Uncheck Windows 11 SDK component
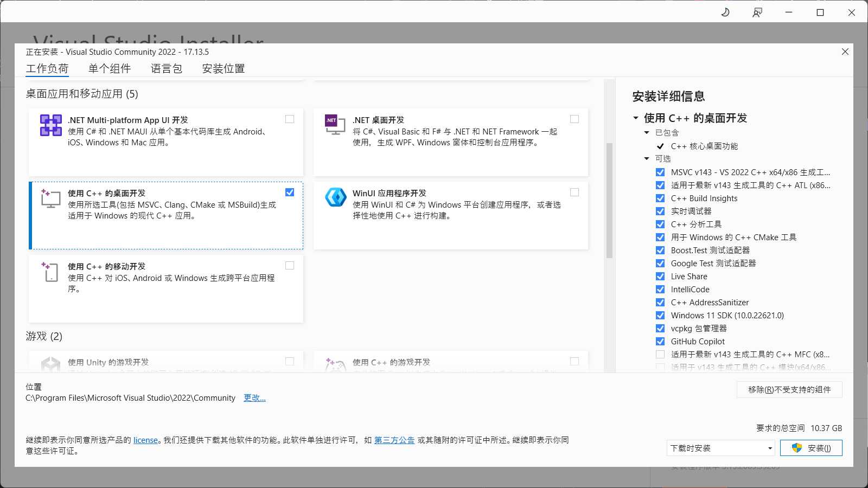The width and height of the screenshot is (868, 488). (x=660, y=316)
